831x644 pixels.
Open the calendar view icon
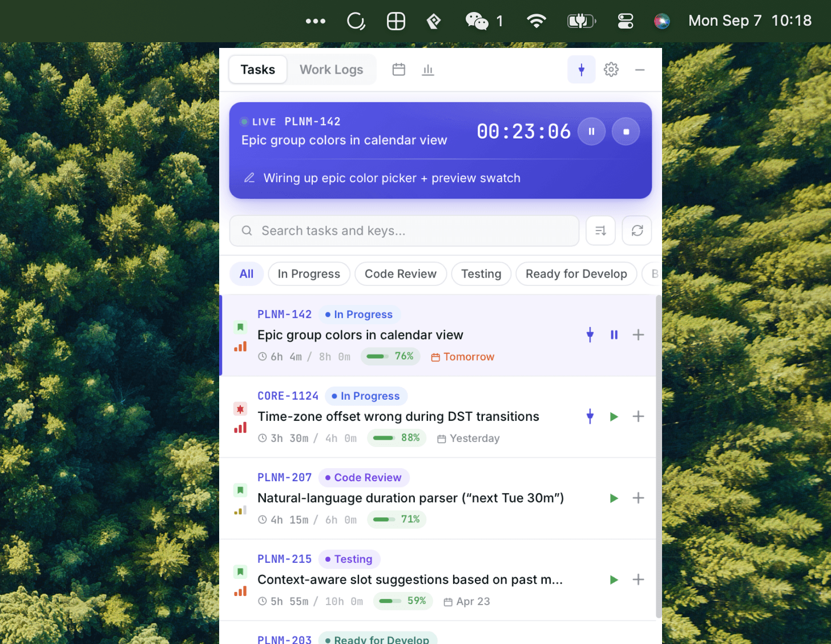point(399,70)
